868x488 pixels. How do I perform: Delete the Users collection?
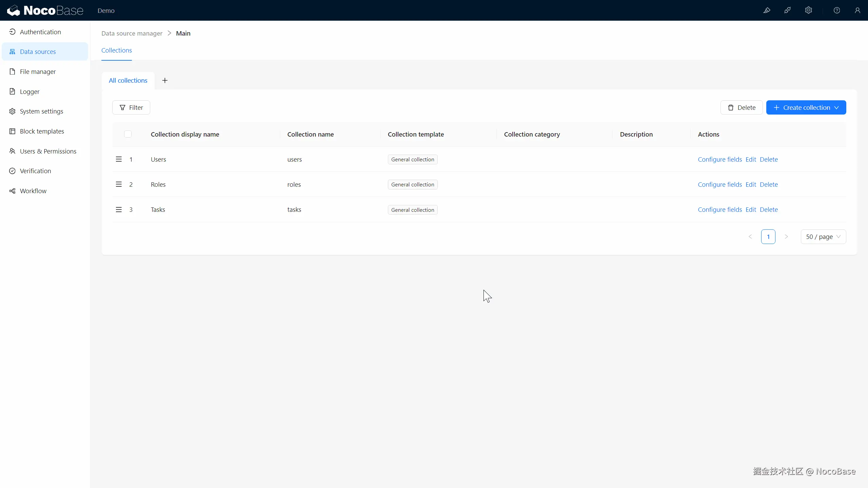point(769,159)
